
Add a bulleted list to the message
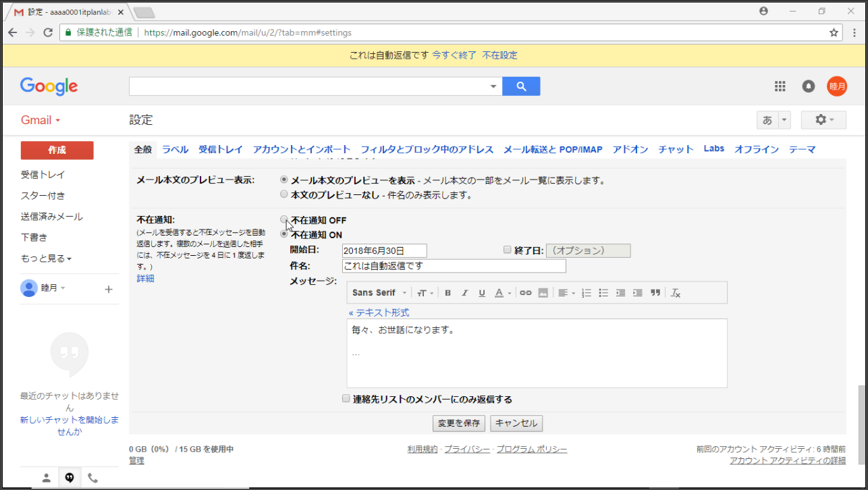coord(603,293)
